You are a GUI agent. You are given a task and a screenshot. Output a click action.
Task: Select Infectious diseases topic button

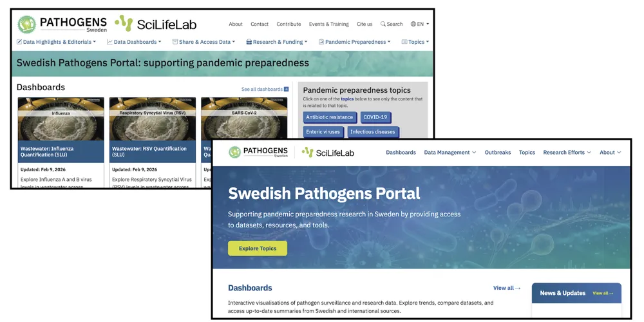(x=373, y=132)
